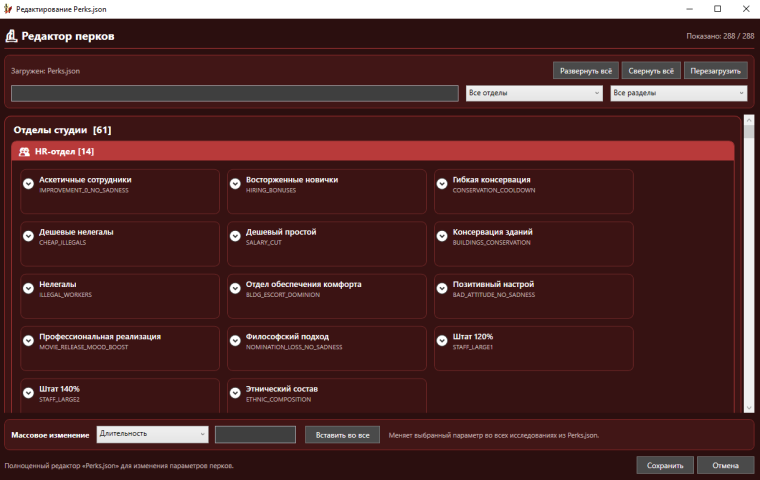Minimize the Perks.json editor window
Image resolution: width=760 pixels, height=480 pixels.
pos(689,9)
